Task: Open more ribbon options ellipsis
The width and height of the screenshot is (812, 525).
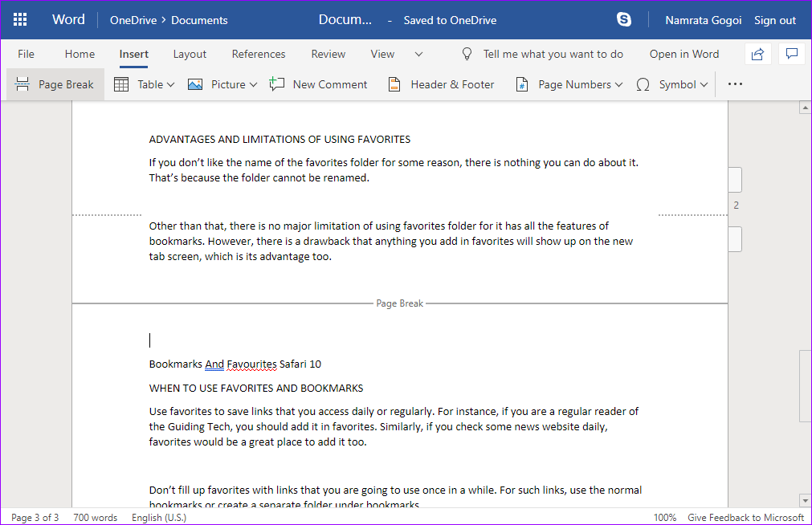Action: [x=735, y=83]
